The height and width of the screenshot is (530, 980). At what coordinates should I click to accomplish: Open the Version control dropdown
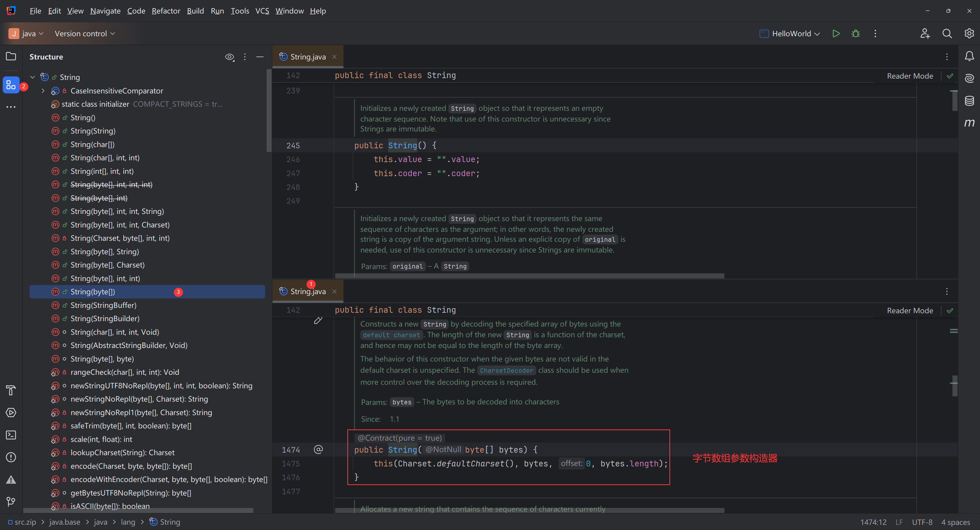[x=84, y=33]
